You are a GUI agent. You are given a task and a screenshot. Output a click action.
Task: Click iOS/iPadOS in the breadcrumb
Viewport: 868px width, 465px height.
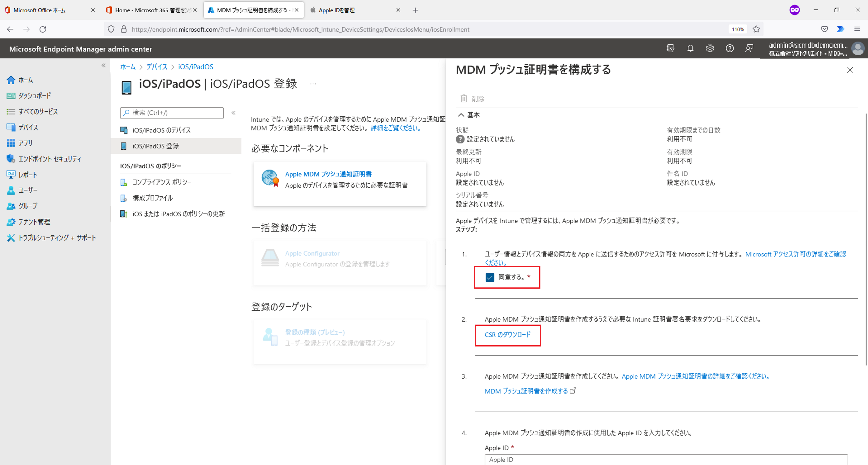195,67
